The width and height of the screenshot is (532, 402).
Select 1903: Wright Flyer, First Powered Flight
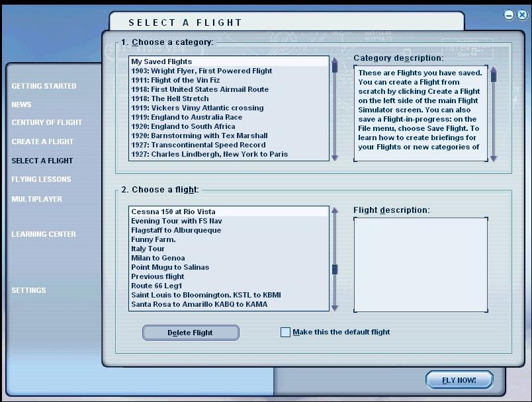click(229, 71)
